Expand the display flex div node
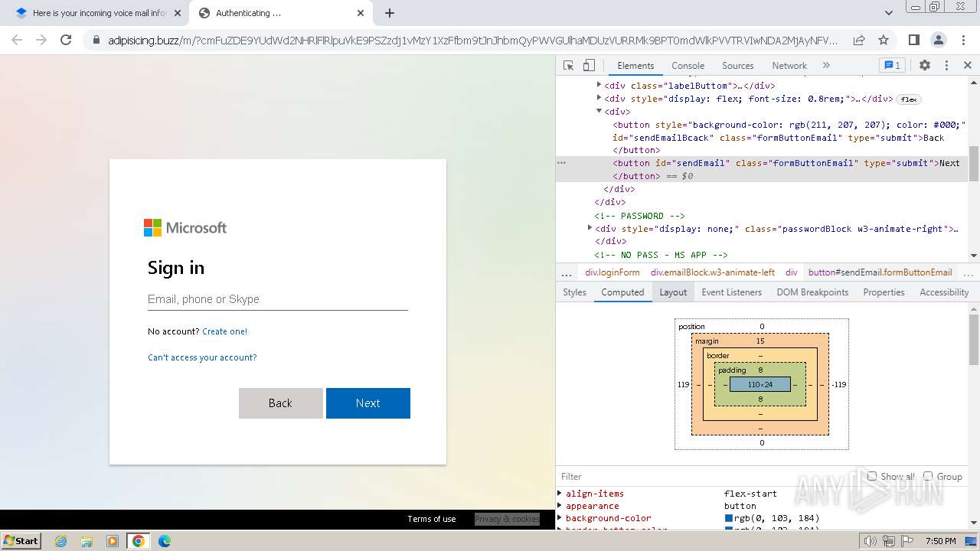Screen dimensions: 980x551 (599, 98)
